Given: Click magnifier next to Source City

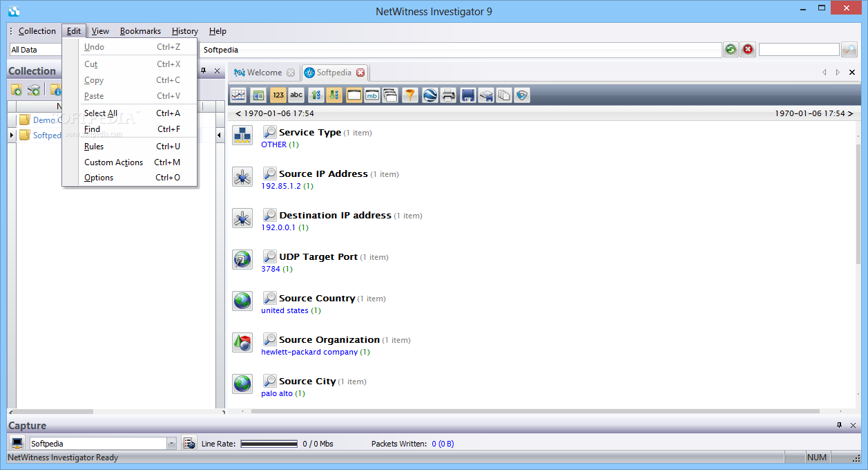Looking at the screenshot, I should 270,381.
